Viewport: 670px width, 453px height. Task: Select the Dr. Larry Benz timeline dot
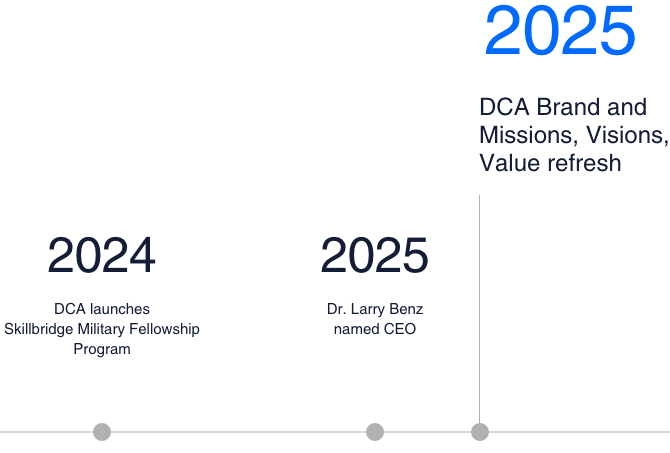point(375,432)
